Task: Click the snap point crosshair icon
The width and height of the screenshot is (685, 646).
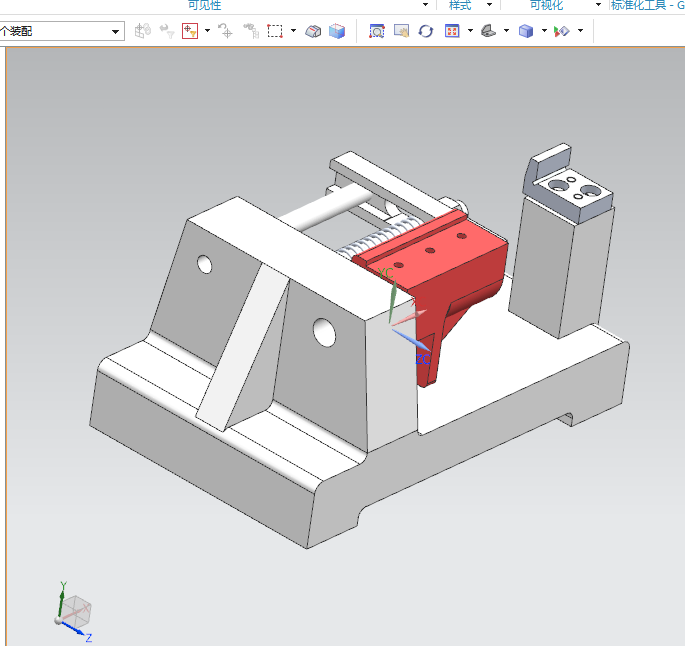Action: pos(225,32)
